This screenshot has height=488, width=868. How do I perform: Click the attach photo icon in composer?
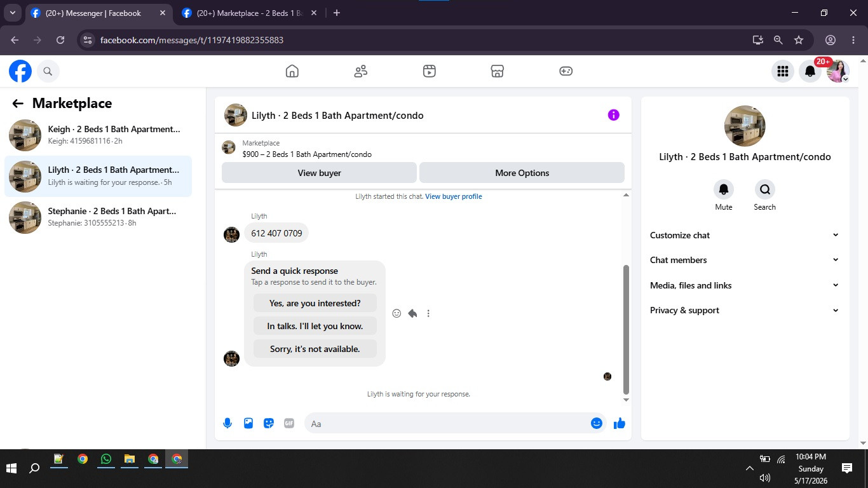[248, 423]
